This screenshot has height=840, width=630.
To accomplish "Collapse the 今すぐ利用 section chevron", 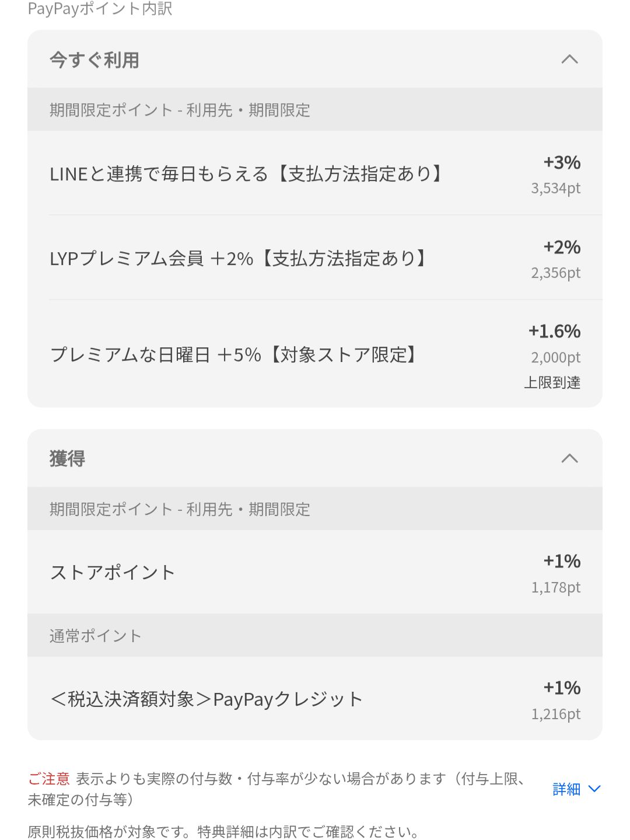I will [x=569, y=59].
